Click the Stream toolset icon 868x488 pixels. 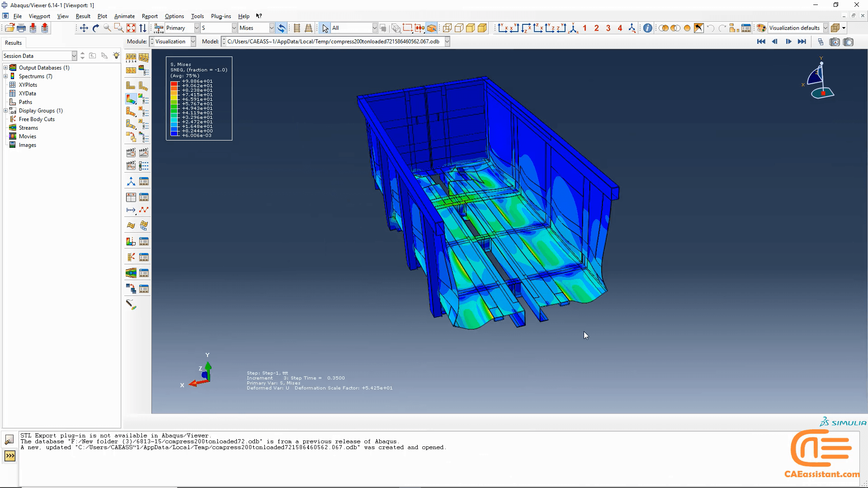[131, 273]
